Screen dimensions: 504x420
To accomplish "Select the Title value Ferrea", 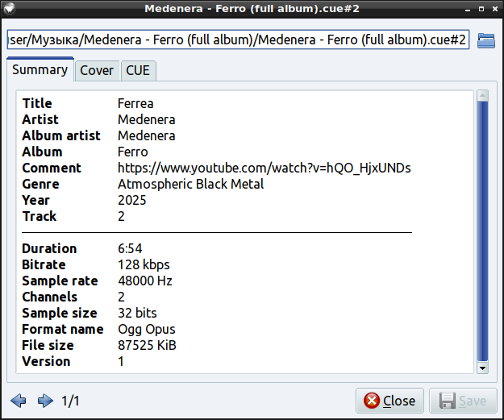I will click(x=135, y=103).
